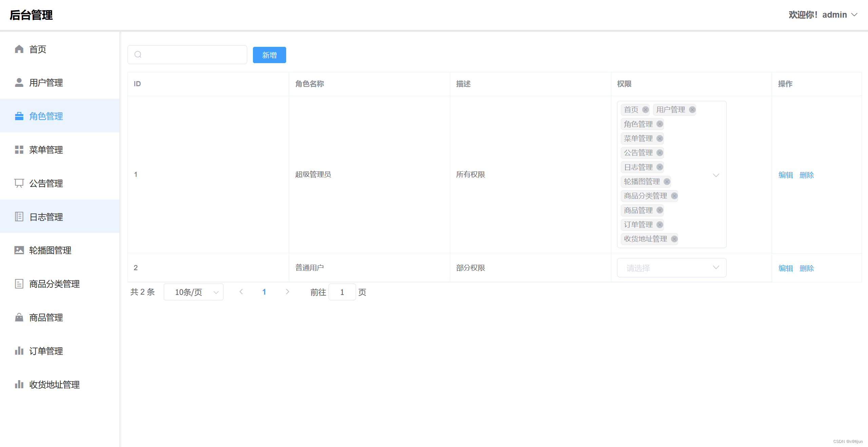Remove the 首页 permission tag
This screenshot has height=447, width=868.
[646, 110]
